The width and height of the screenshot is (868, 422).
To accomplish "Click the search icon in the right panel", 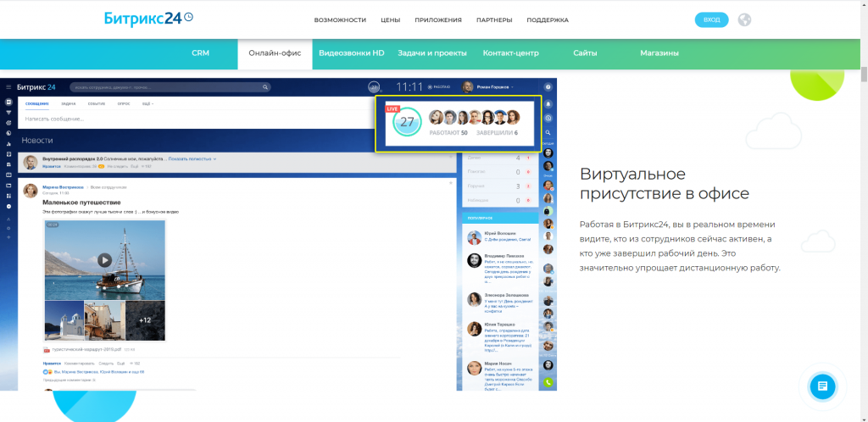I will click(548, 133).
